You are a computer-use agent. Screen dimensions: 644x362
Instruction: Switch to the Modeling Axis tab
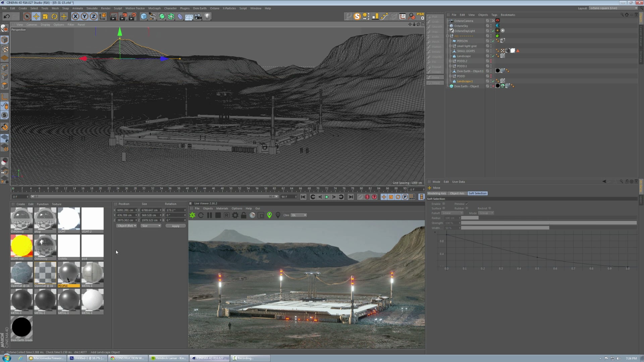coord(437,193)
